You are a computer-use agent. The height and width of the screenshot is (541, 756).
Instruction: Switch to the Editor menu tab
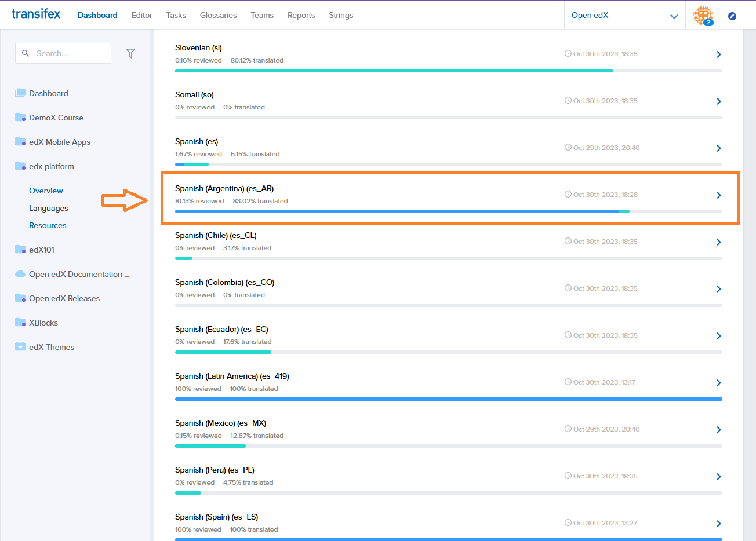coord(141,16)
